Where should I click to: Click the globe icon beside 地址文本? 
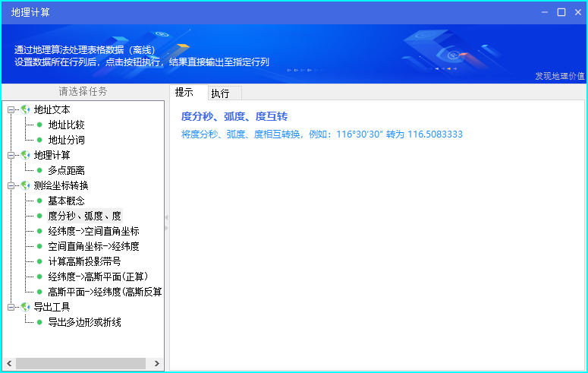coord(25,109)
